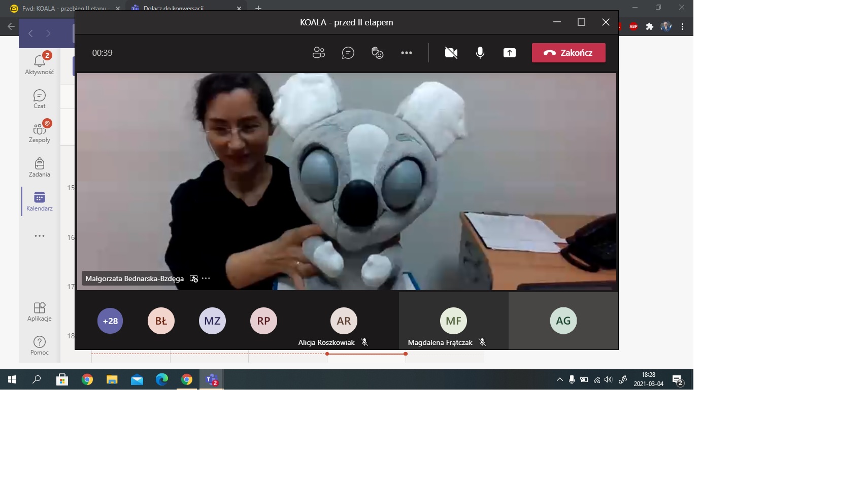
Task: Open Aplikacje in the Teams sidebar
Action: [40, 311]
